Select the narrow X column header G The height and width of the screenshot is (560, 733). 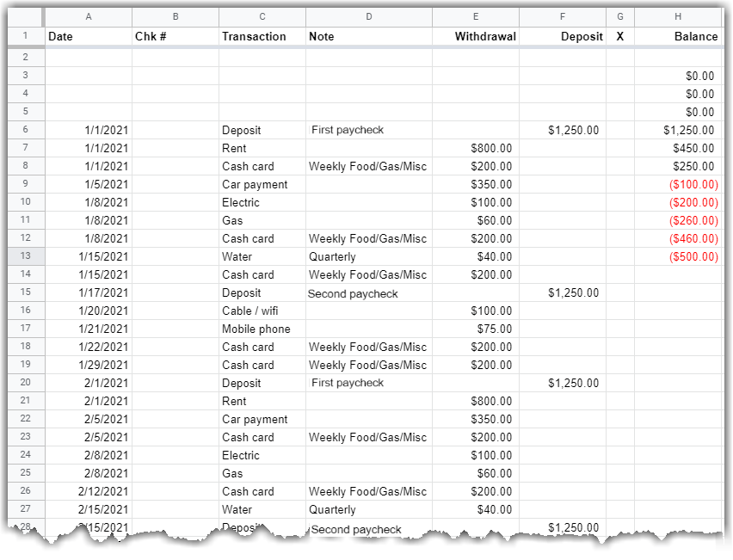(620, 15)
